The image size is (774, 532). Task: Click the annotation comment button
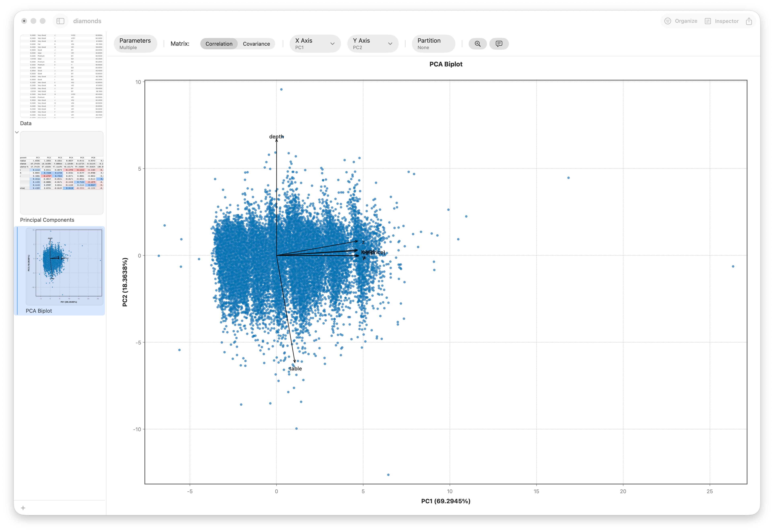(499, 44)
